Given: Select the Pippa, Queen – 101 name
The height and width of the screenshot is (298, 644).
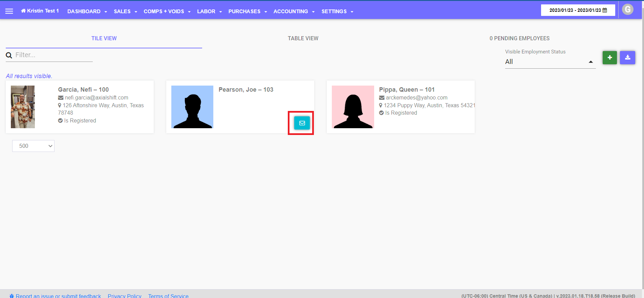Looking at the screenshot, I should click(x=407, y=90).
